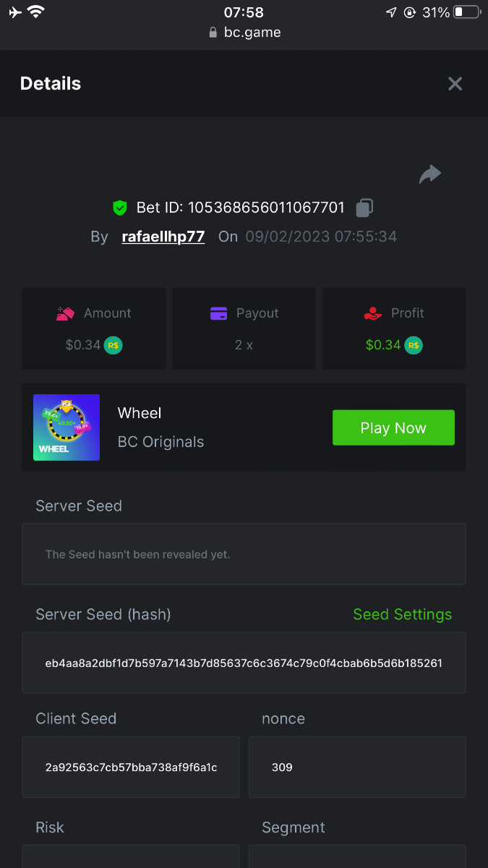Click the share arrow icon
The image size is (488, 868).
click(430, 174)
